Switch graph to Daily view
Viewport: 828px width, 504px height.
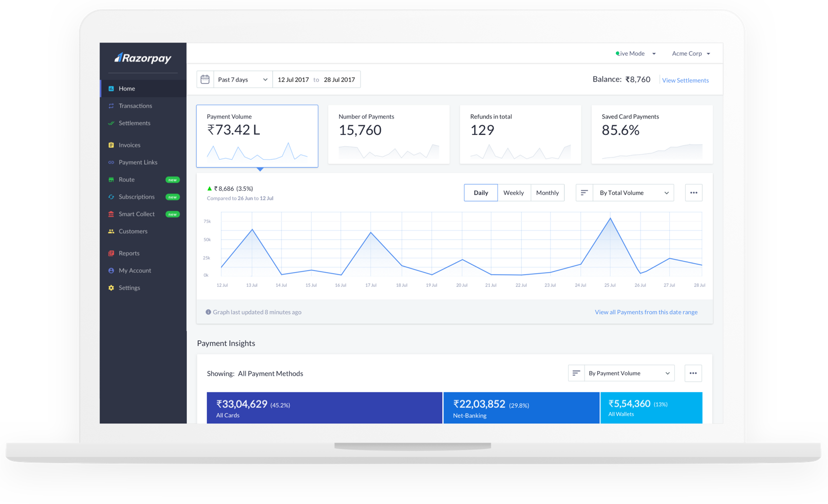coord(481,193)
